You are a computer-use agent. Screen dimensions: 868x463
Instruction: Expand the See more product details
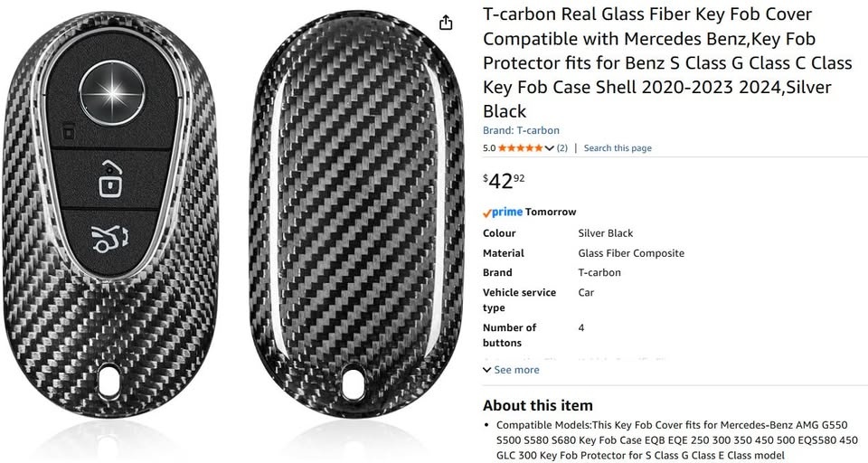click(x=511, y=370)
